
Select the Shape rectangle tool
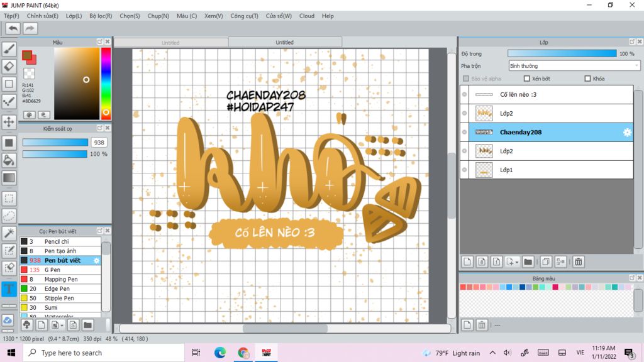[x=9, y=84]
